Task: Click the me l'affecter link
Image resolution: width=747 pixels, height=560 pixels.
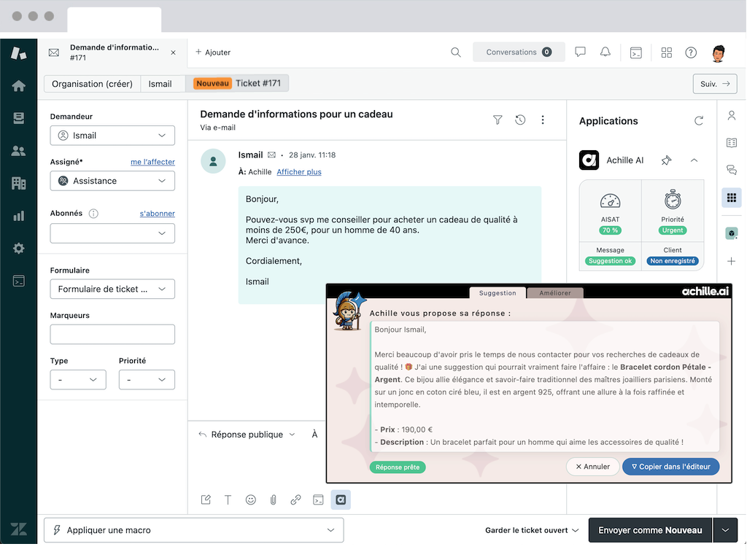Action: (152, 162)
